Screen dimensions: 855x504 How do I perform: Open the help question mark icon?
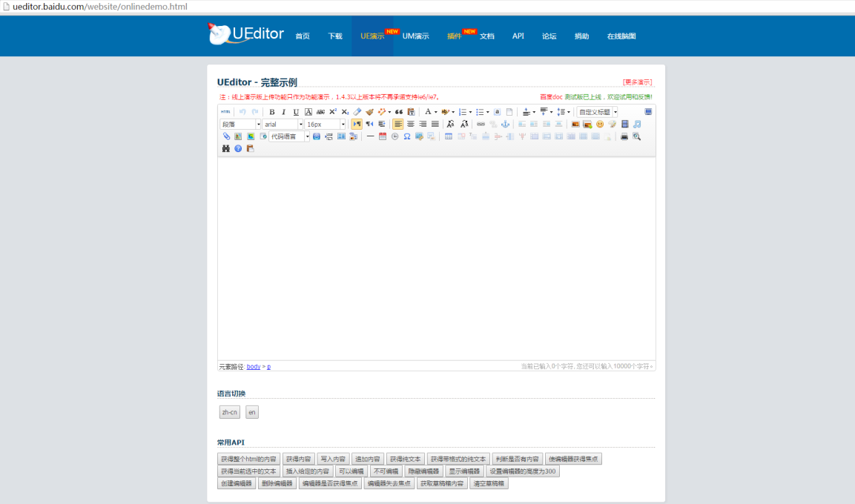click(238, 148)
